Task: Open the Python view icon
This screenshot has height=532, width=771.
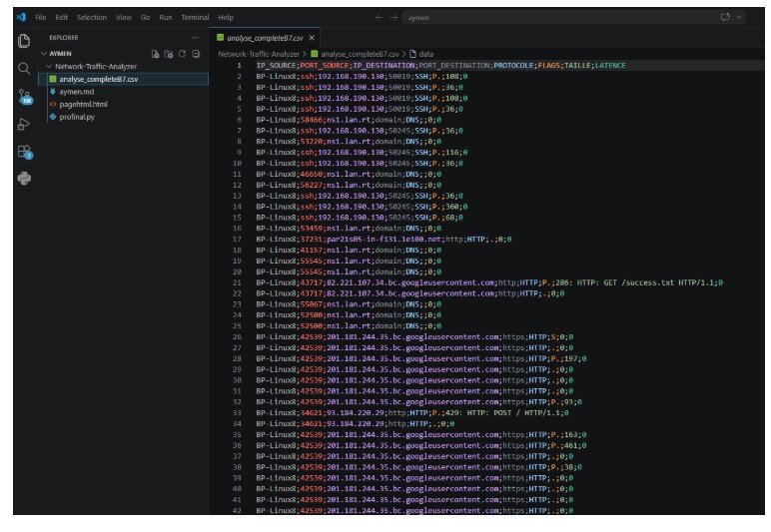Action: click(24, 179)
